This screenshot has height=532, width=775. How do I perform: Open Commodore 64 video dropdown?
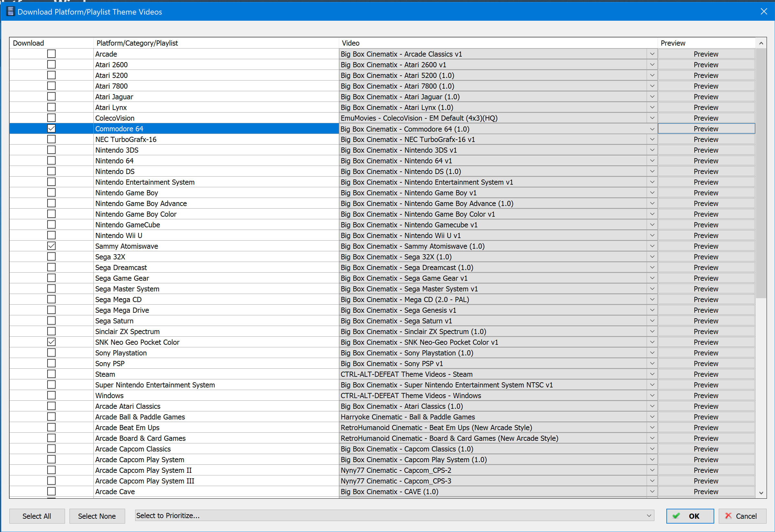pyautogui.click(x=652, y=129)
